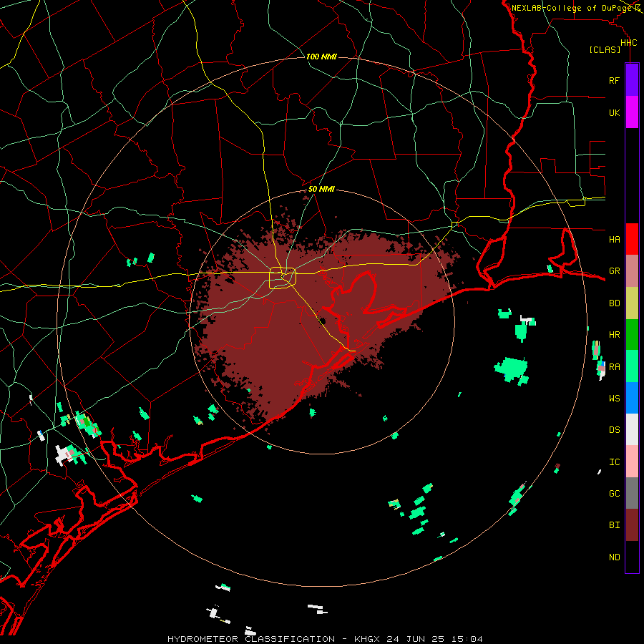The width and height of the screenshot is (644, 644).
Task: Click the "GC" legend label
Action: [x=614, y=494]
